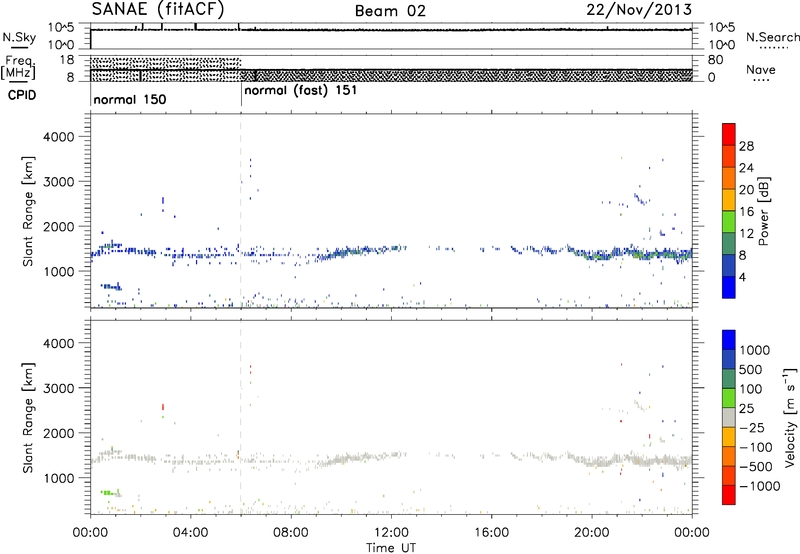Image resolution: width=800 pixels, height=554 pixels.
Task: Click the blue top swatch of the Velocity colorbar
Action: point(729,340)
